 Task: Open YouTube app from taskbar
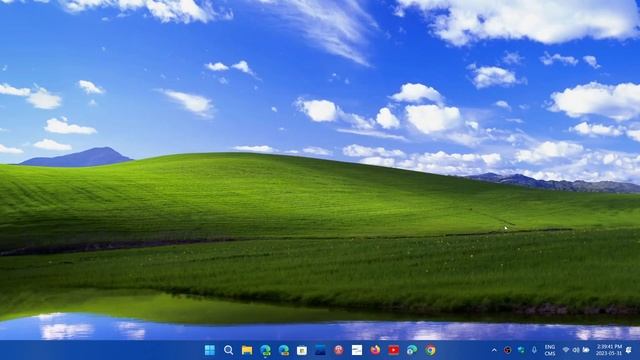pyautogui.click(x=394, y=350)
